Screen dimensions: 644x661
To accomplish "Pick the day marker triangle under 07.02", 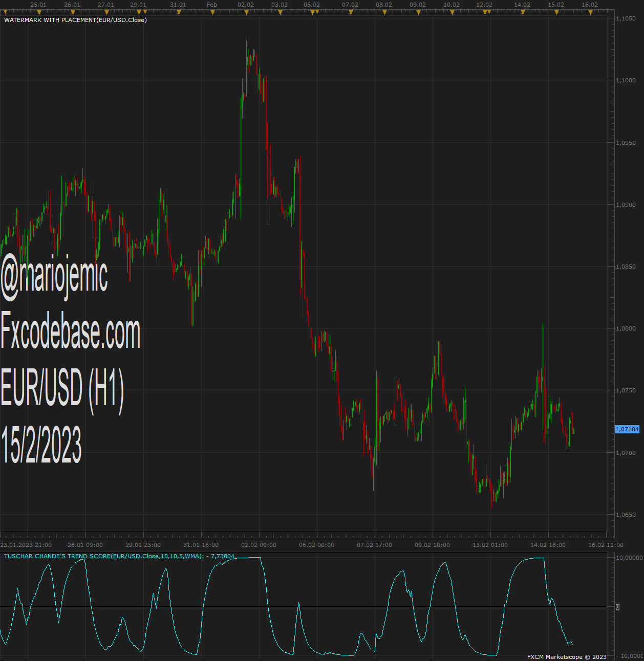I will [351, 12].
